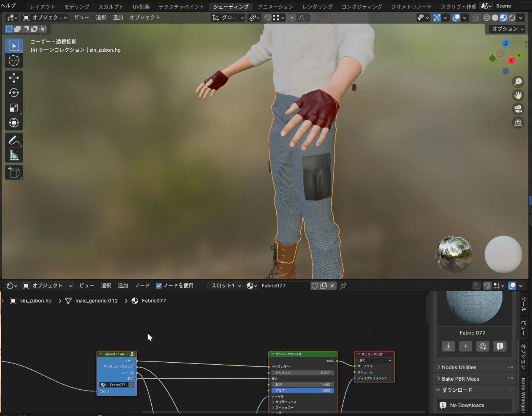Switch to the UV編集 workspace tab

[141, 7]
